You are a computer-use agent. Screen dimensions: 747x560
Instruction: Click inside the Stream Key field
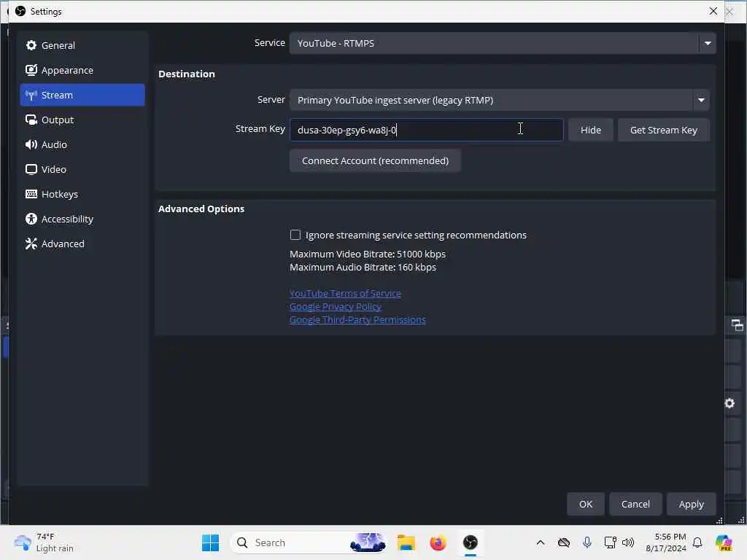pos(426,130)
